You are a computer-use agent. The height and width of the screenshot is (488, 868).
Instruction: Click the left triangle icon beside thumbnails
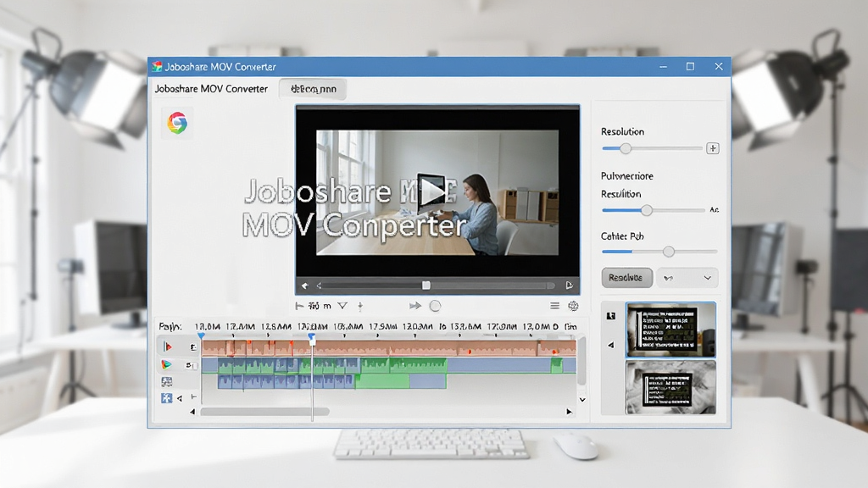click(x=610, y=346)
